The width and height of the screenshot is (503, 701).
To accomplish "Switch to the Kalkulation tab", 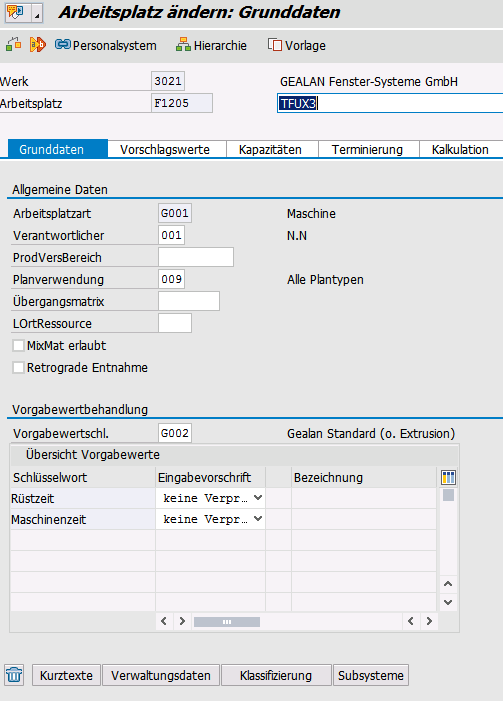I will click(460, 149).
